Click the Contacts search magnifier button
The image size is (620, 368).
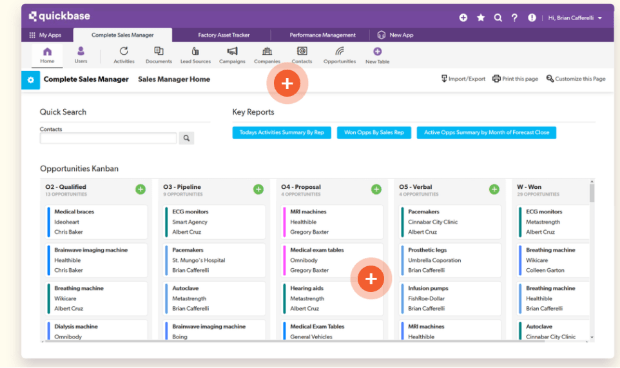(x=186, y=138)
